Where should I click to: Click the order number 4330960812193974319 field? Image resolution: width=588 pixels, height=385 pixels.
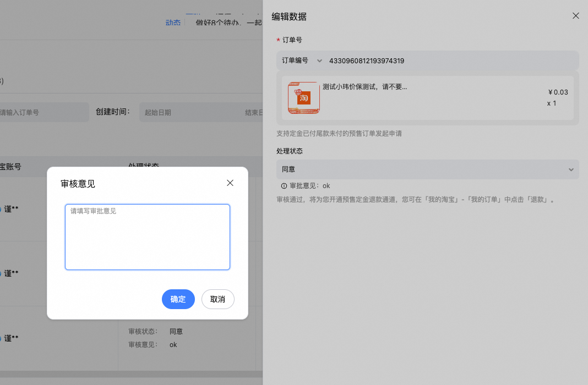(367, 61)
